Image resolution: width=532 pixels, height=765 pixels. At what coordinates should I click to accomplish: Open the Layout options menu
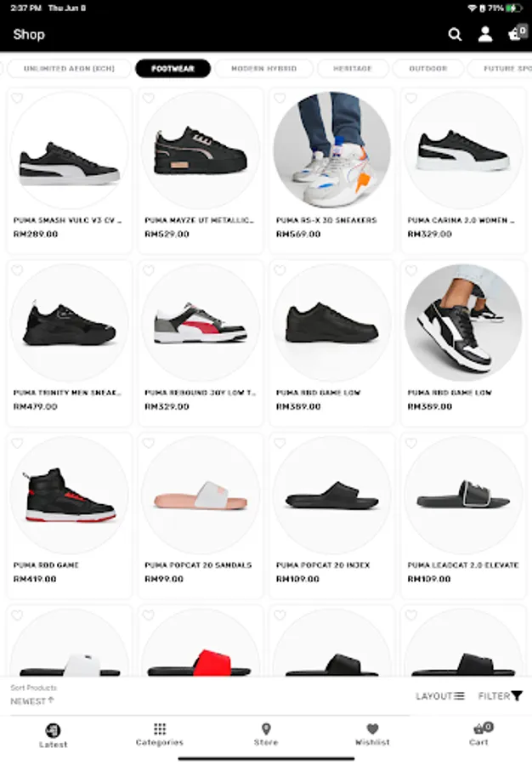(440, 696)
